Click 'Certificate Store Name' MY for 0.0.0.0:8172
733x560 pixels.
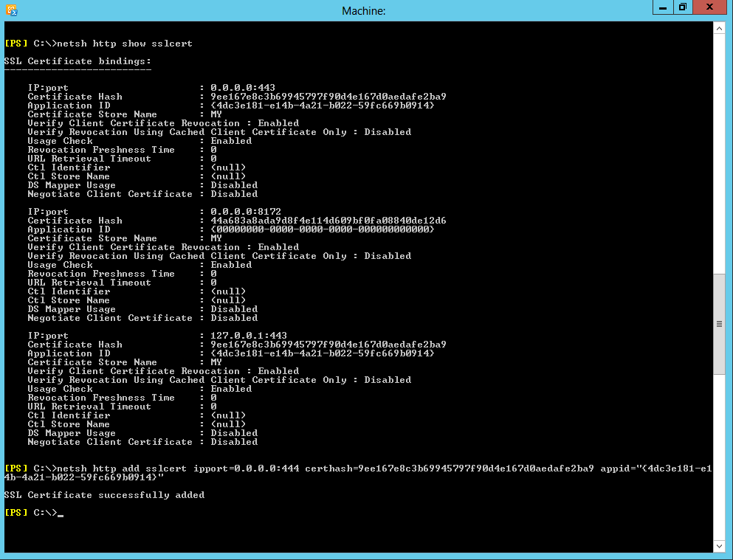(x=216, y=238)
